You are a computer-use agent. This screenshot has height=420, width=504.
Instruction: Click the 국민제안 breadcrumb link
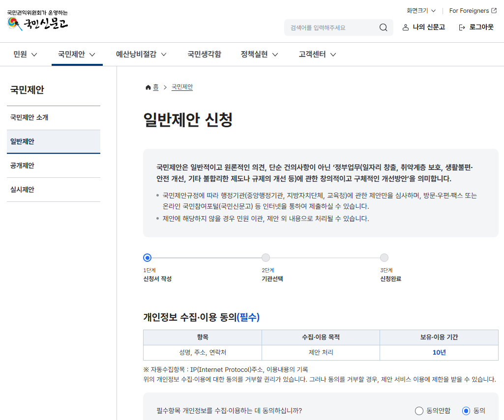click(x=181, y=87)
